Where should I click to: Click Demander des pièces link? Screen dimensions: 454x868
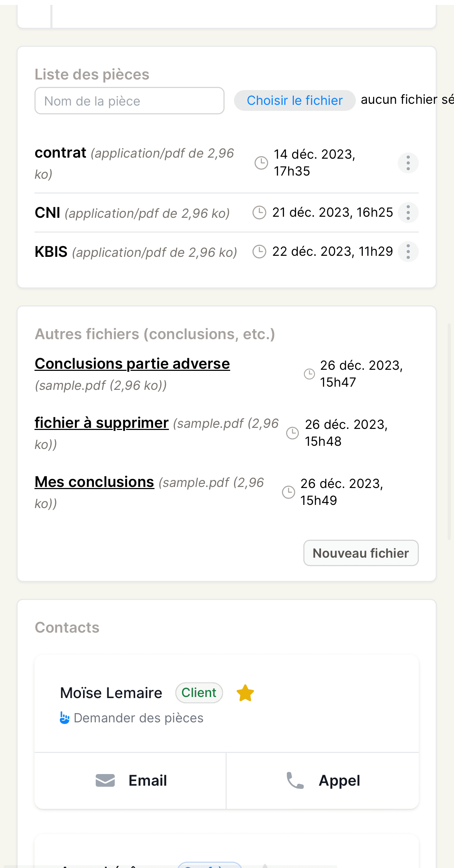point(139,718)
